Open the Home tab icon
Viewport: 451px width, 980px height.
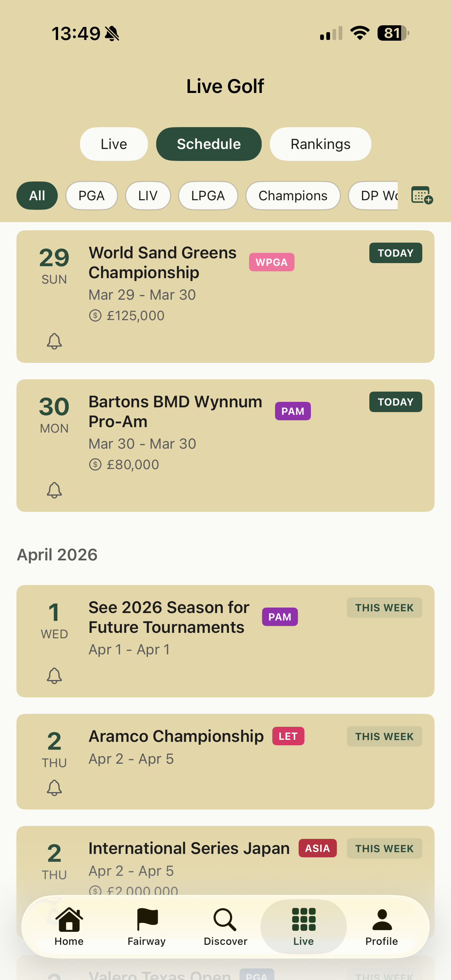pos(69,919)
